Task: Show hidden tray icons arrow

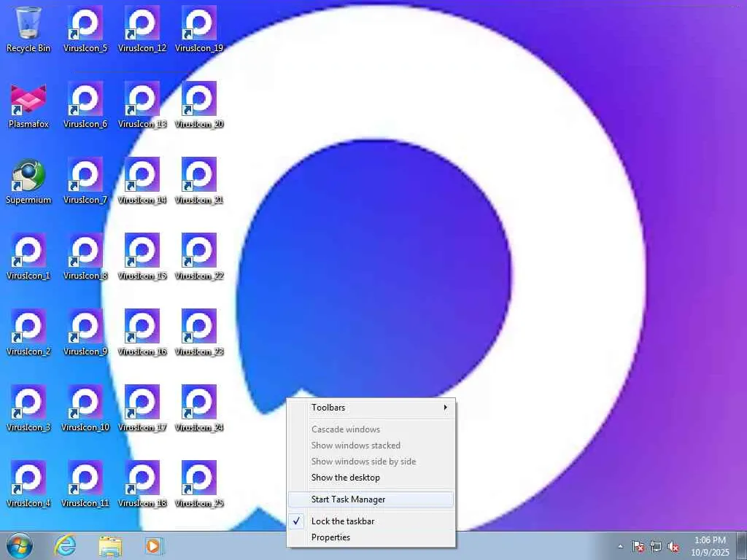Action: pyautogui.click(x=620, y=546)
